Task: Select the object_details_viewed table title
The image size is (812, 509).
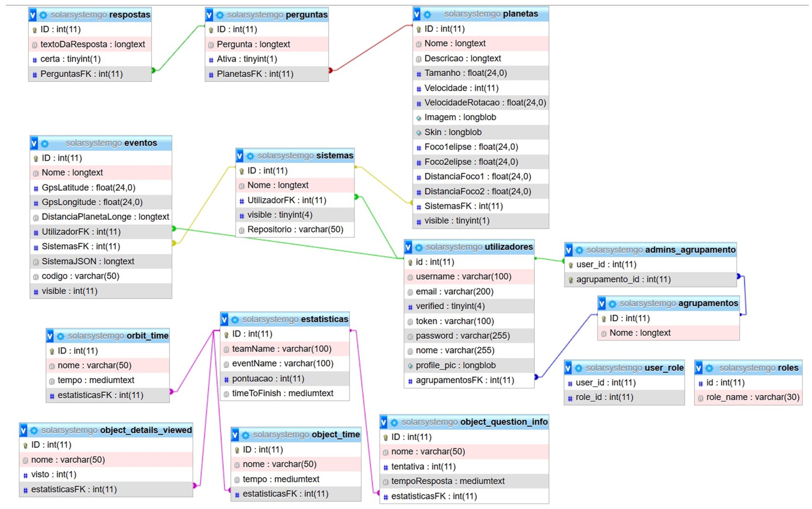Action: (x=146, y=430)
